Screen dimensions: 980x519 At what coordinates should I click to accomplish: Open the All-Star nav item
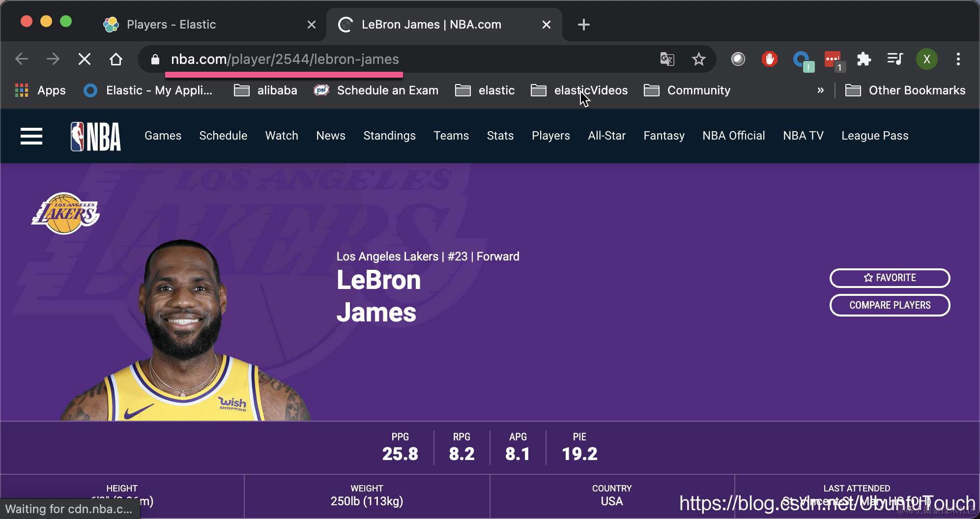(607, 136)
